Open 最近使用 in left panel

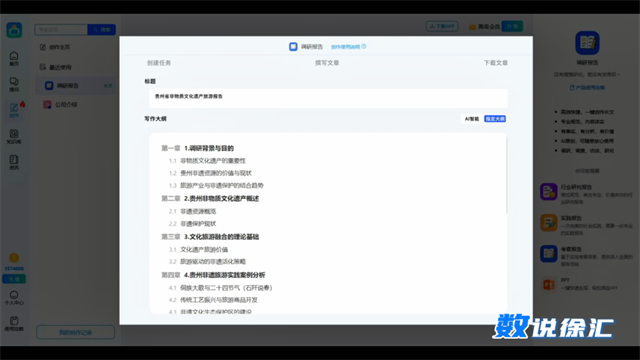[59, 67]
